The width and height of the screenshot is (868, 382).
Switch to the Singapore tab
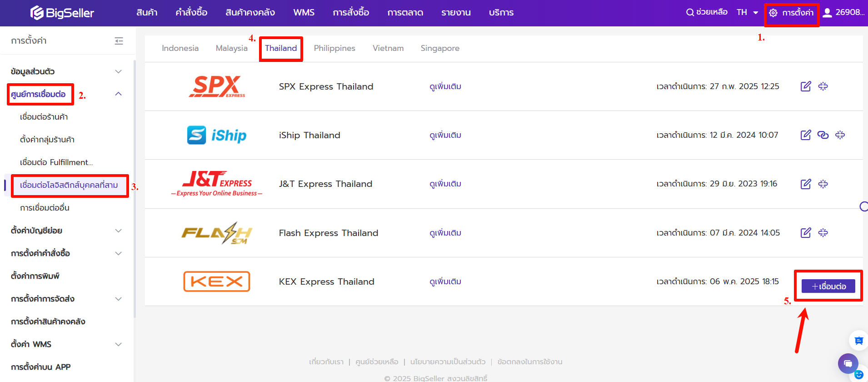tap(440, 48)
